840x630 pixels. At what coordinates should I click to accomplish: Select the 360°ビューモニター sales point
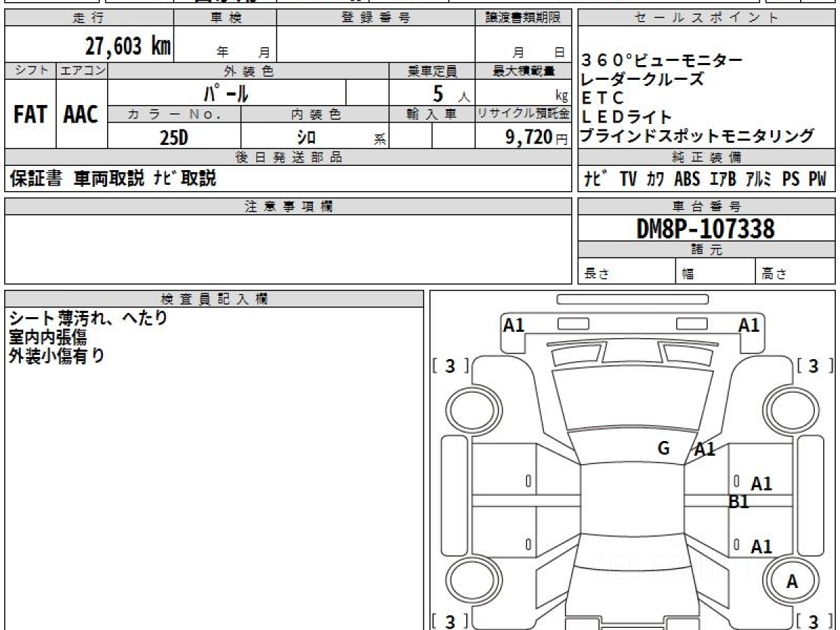point(662,61)
